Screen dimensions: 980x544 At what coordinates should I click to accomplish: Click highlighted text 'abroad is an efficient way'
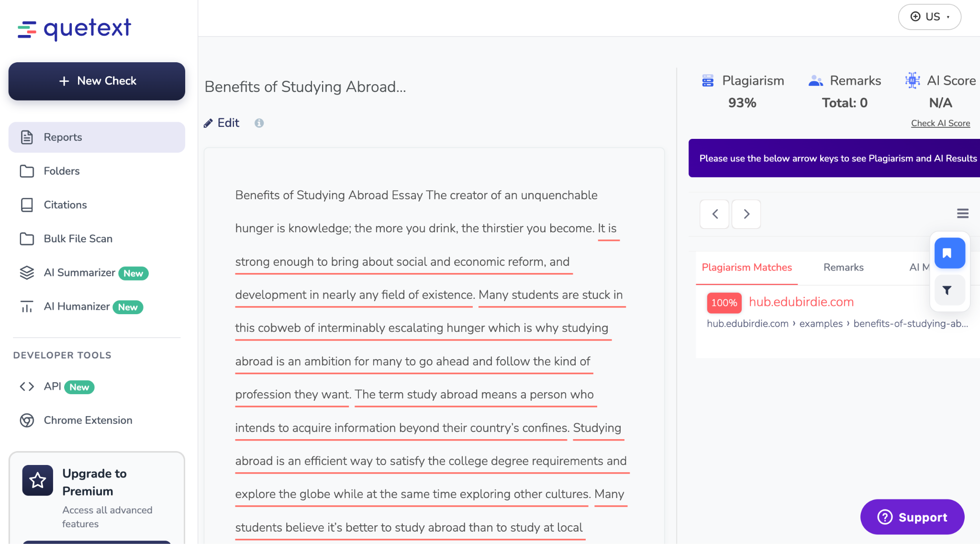[x=303, y=461]
